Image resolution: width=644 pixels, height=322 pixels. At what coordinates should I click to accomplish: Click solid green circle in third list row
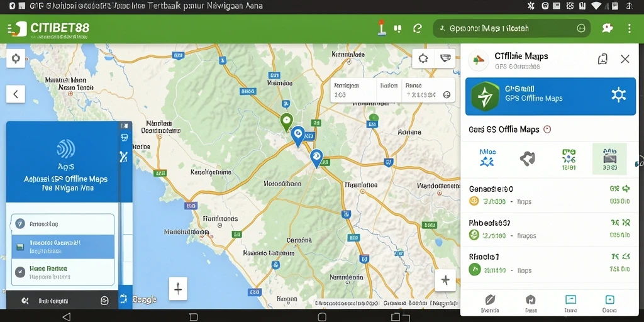click(x=474, y=270)
